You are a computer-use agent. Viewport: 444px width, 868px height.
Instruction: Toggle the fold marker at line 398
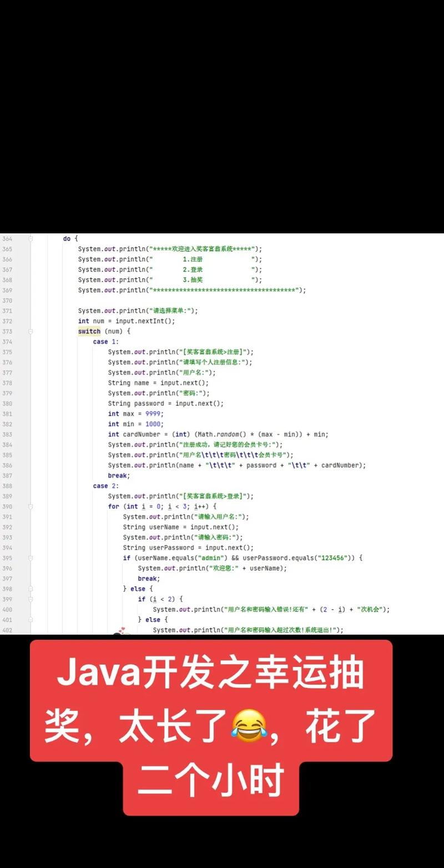(31, 589)
